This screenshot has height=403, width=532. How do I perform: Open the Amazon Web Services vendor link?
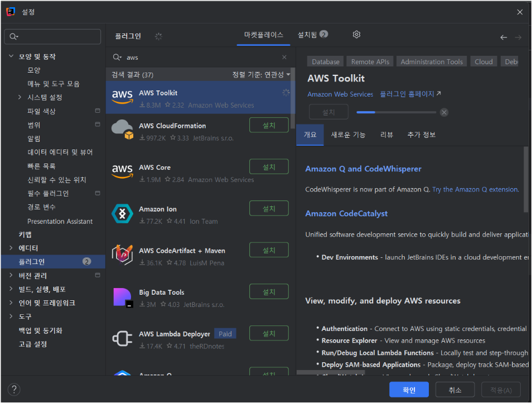coord(340,94)
